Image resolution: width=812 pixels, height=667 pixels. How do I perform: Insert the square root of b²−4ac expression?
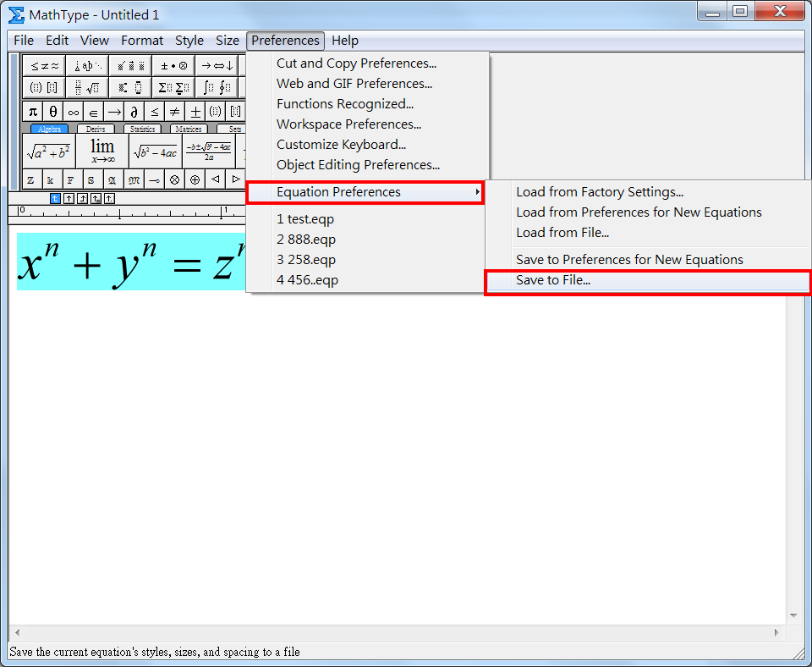tap(156, 151)
